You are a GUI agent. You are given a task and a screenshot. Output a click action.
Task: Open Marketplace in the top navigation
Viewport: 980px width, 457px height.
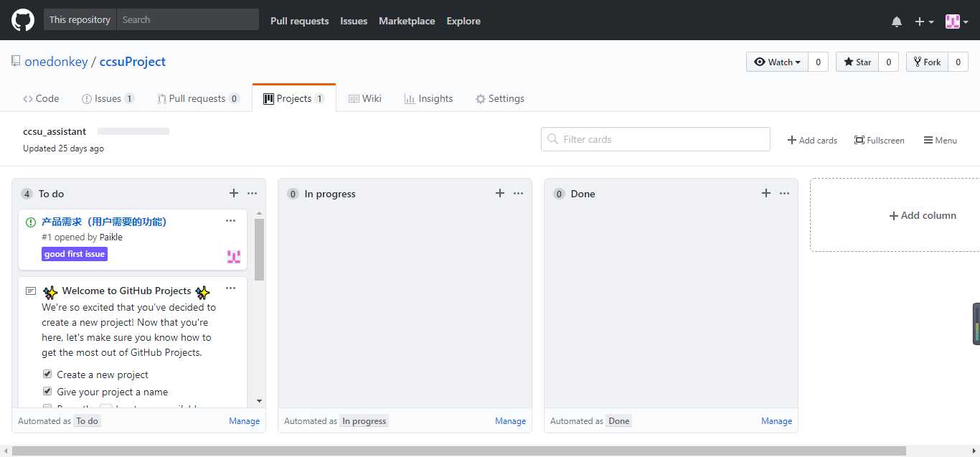[407, 21]
